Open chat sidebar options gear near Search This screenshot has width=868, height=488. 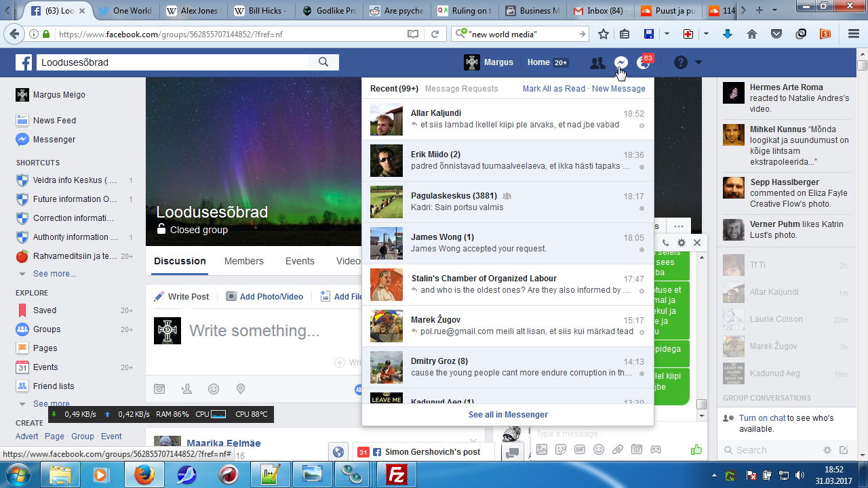point(827,450)
